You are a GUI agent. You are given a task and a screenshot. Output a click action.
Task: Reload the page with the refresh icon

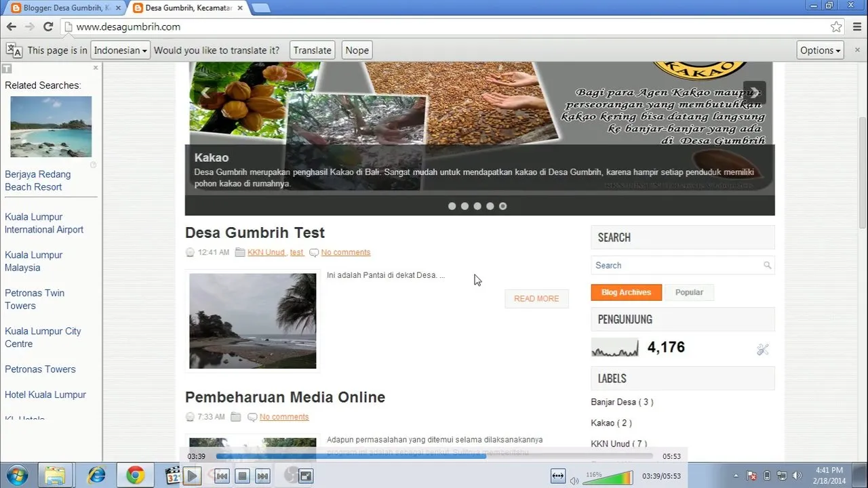tap(48, 27)
